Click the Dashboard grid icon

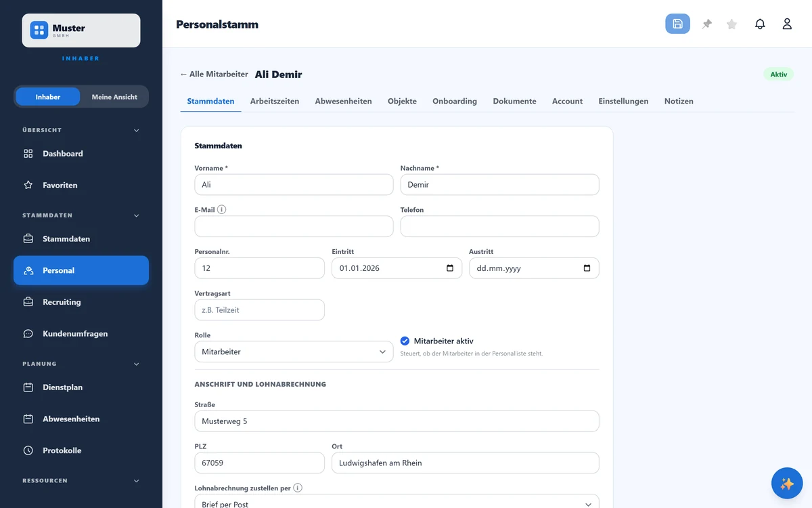click(28, 154)
